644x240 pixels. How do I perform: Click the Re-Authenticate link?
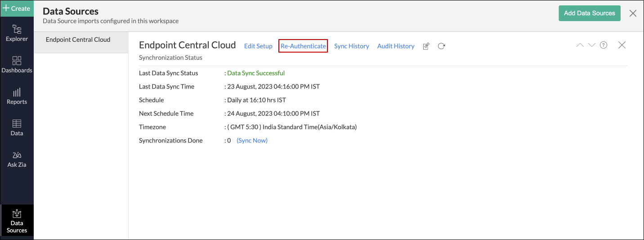303,46
